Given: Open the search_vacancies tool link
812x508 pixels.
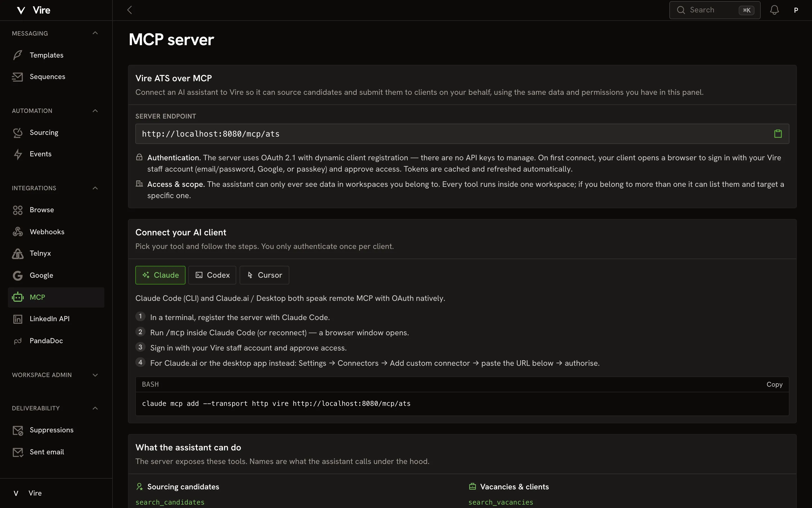Looking at the screenshot, I should [x=501, y=502].
